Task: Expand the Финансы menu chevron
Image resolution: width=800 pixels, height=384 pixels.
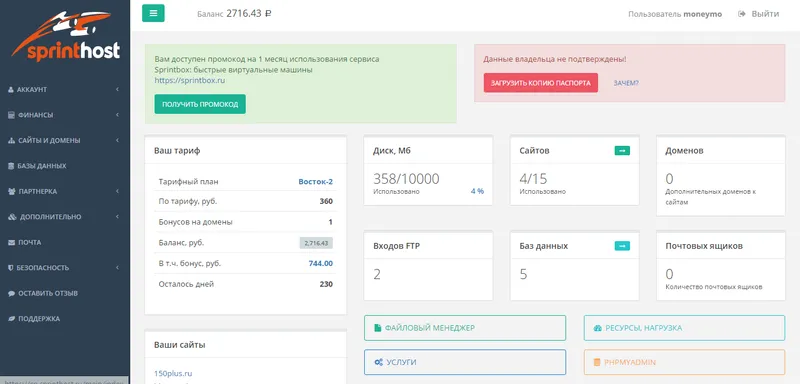Action: tap(117, 115)
